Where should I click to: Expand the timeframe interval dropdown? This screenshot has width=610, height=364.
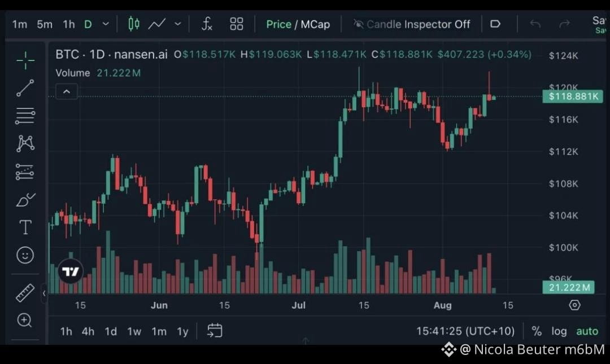tap(106, 24)
